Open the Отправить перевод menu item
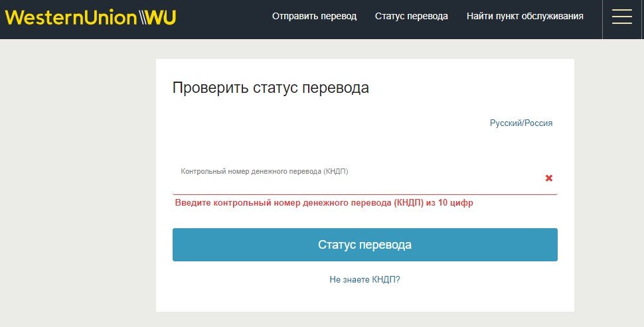 [x=314, y=16]
